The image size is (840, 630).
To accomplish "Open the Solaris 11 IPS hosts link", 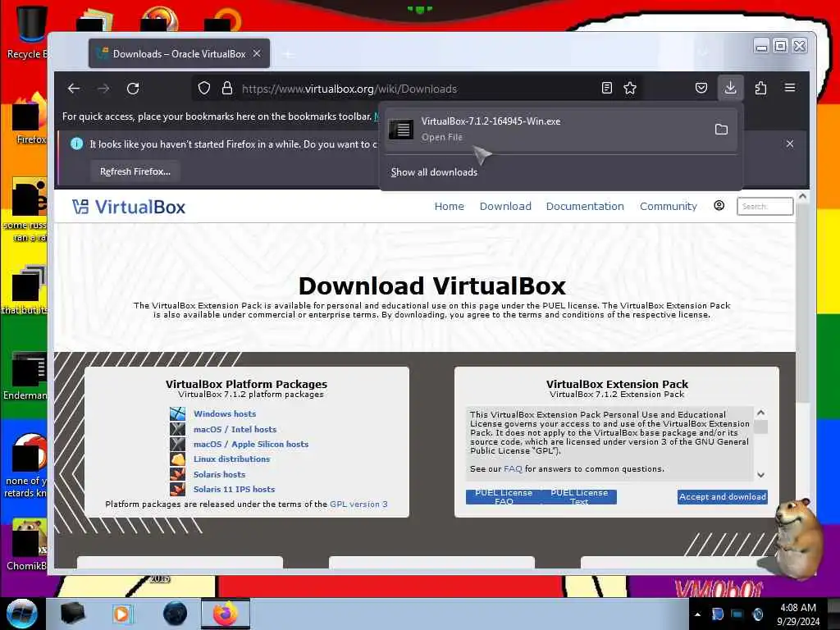I will click(x=234, y=489).
